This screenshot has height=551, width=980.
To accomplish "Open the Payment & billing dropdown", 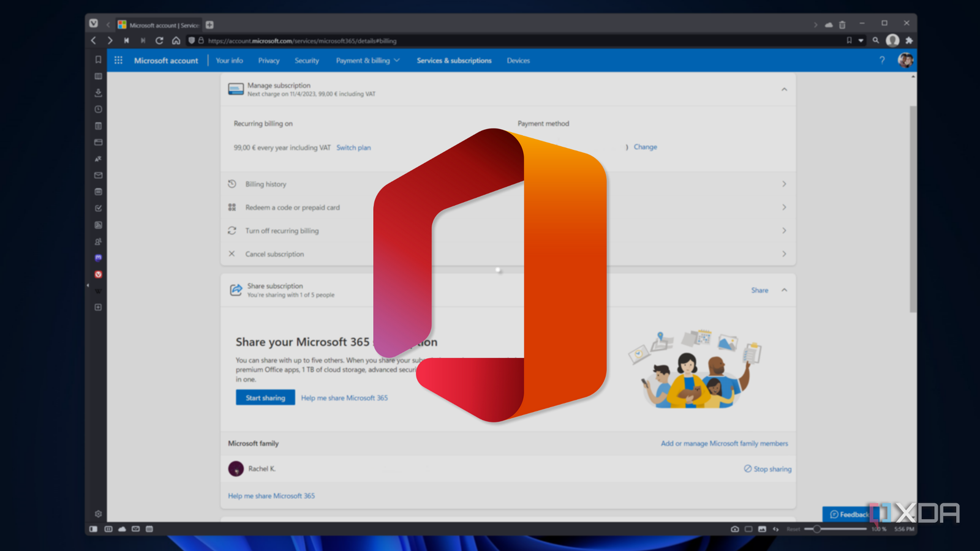I will pyautogui.click(x=366, y=61).
